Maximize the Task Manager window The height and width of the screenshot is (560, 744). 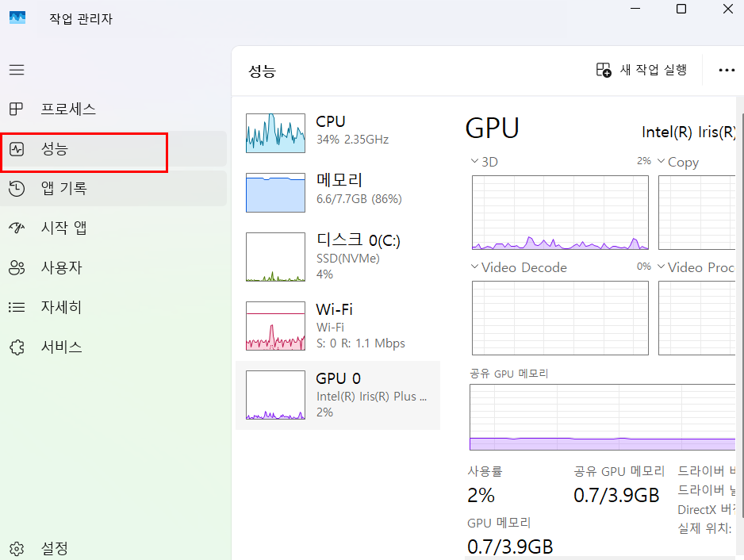pyautogui.click(x=681, y=9)
